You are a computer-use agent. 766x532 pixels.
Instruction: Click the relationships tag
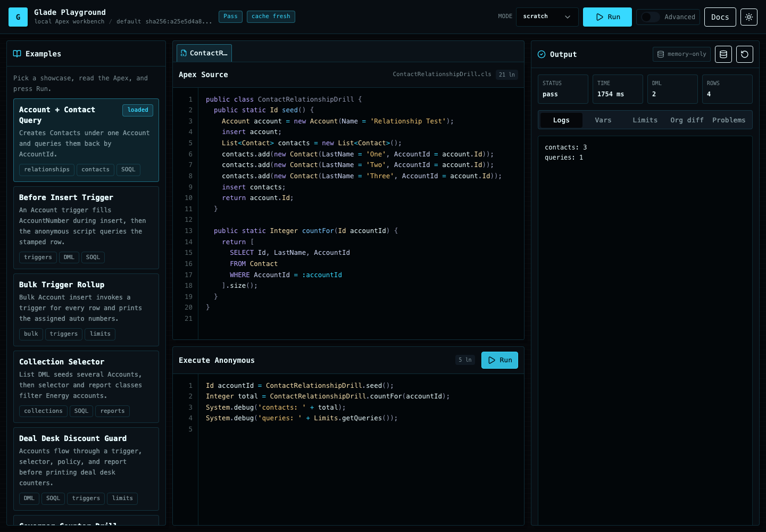click(47, 170)
